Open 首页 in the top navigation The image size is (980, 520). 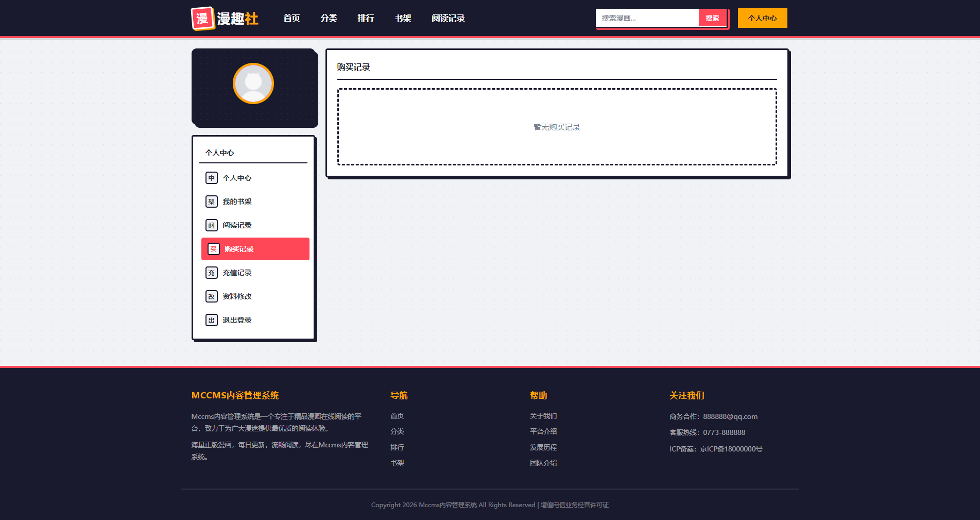[291, 18]
